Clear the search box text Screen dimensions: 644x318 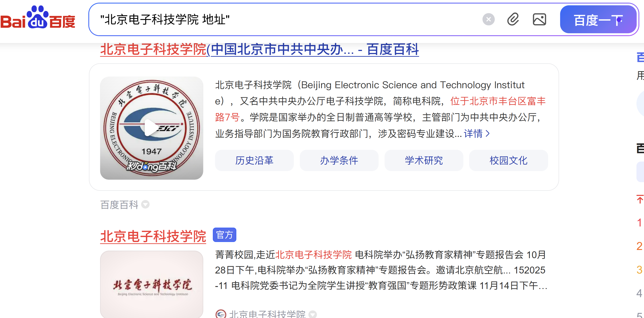(x=488, y=20)
